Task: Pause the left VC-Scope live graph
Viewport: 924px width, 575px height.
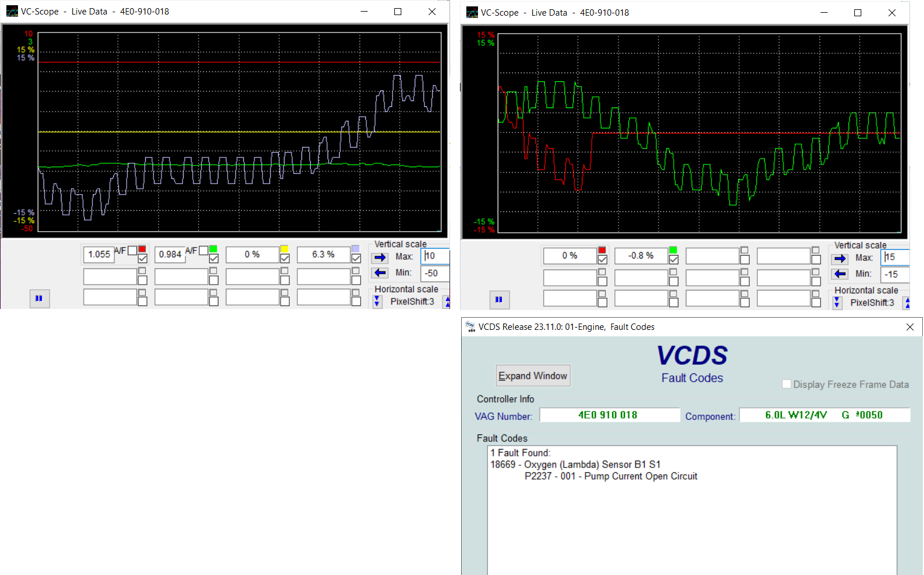Action: tap(39, 299)
